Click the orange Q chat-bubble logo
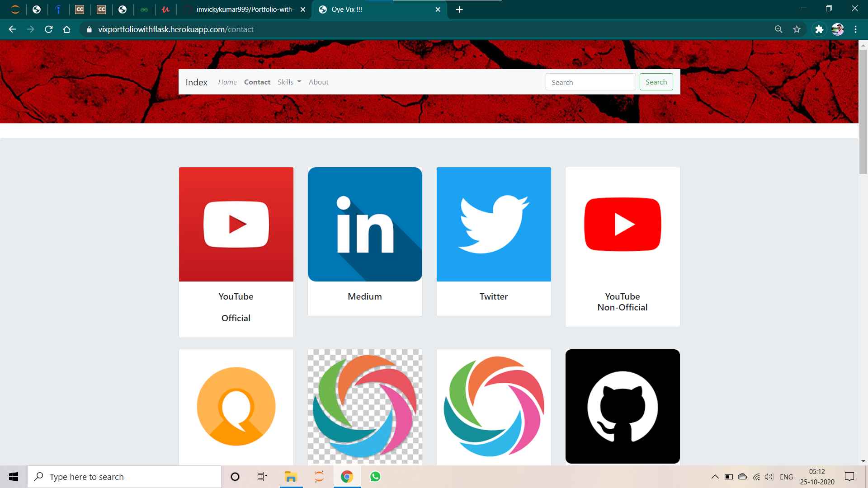868x488 pixels. (236, 406)
